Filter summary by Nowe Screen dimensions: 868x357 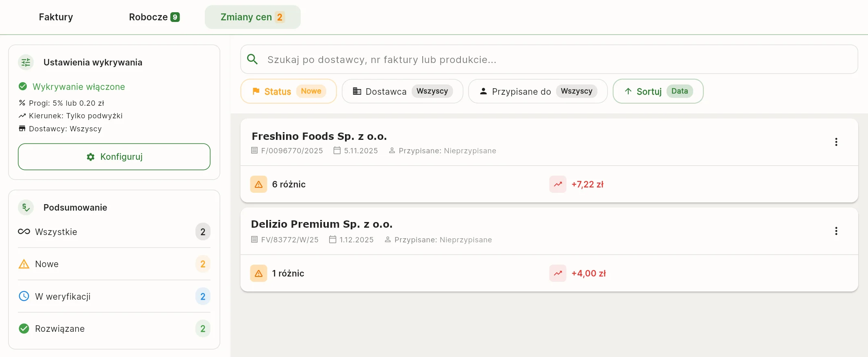114,264
